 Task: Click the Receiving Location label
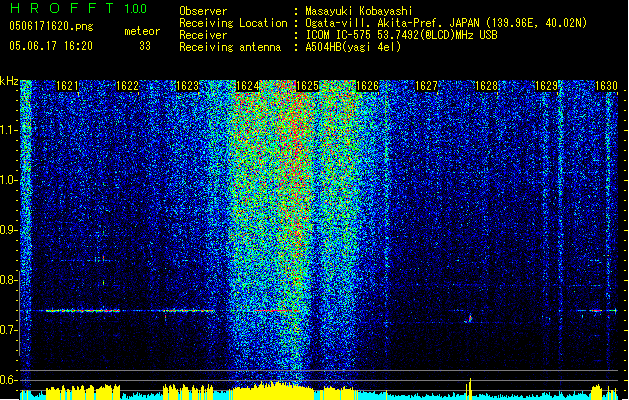point(233,23)
